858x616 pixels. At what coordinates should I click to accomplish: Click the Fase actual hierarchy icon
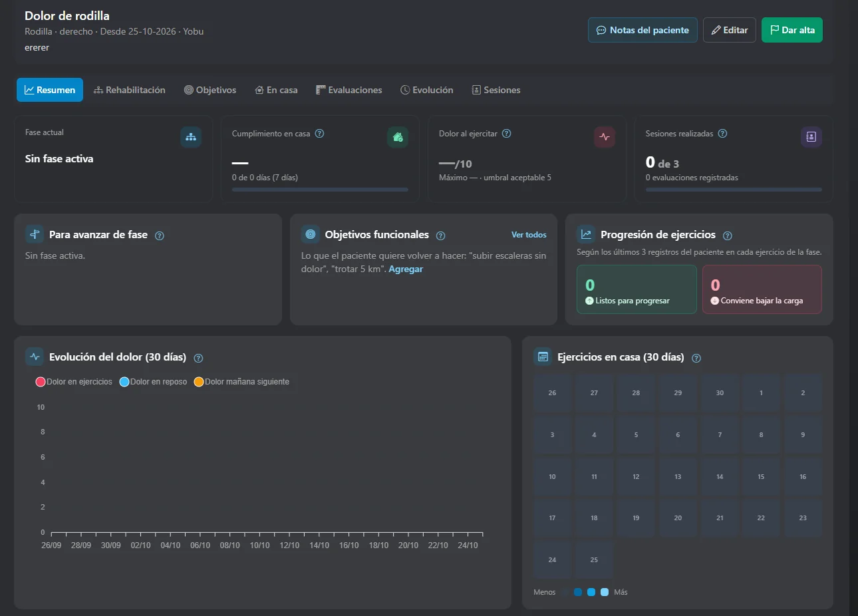click(x=191, y=137)
